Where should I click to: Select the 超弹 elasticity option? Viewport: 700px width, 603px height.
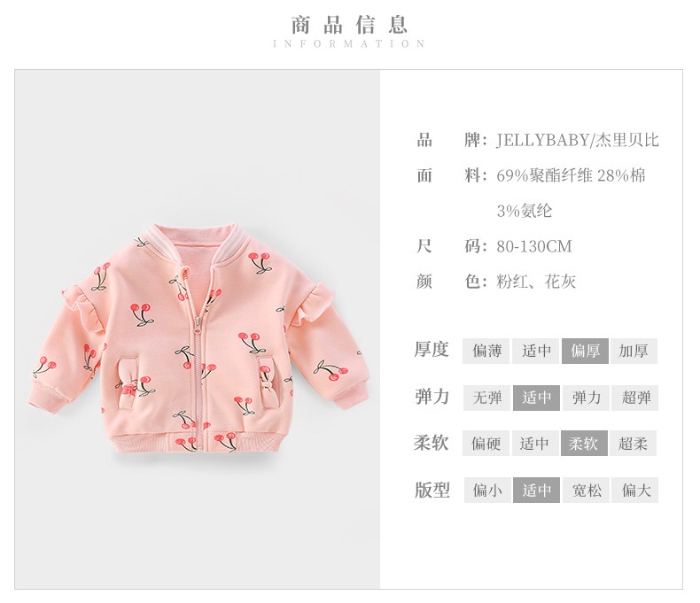pyautogui.click(x=634, y=398)
